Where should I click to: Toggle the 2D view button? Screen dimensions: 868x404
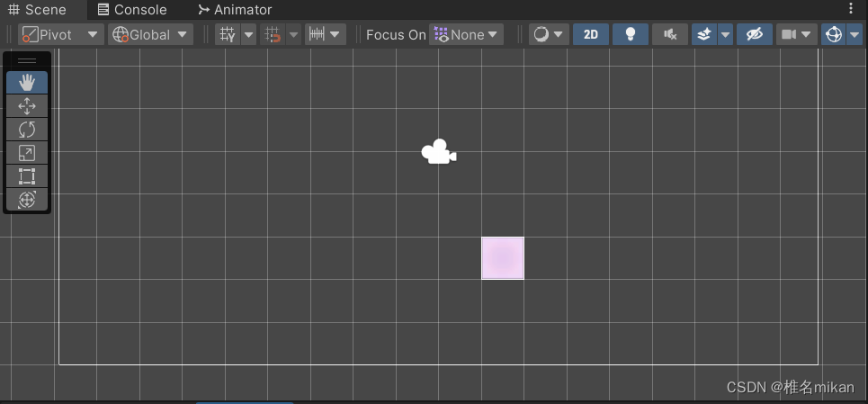point(591,34)
